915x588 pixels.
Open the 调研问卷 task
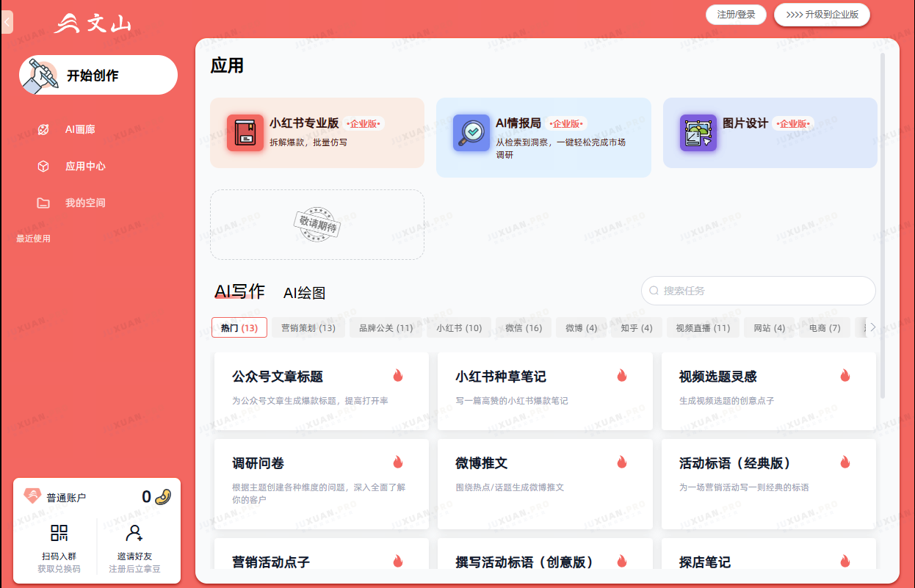(322, 484)
